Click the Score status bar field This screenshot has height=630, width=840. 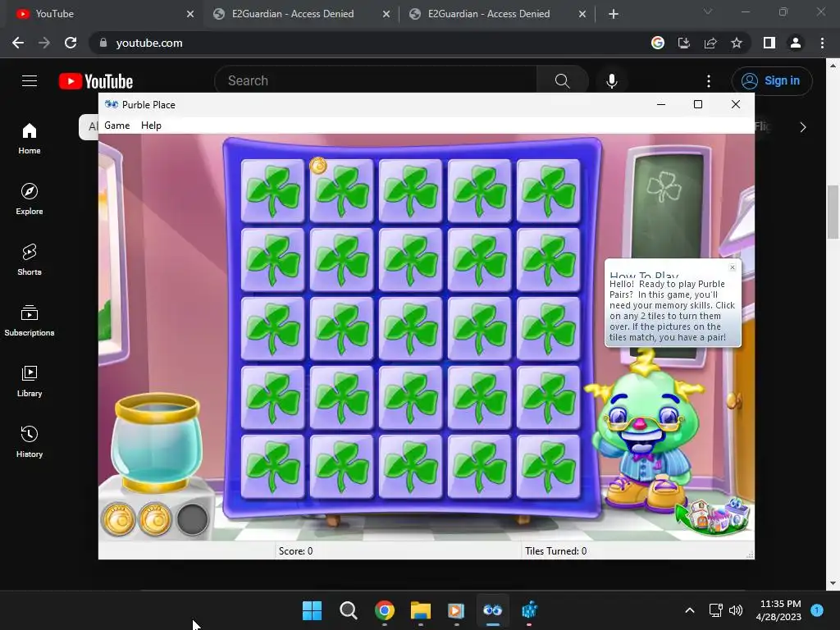click(x=398, y=550)
